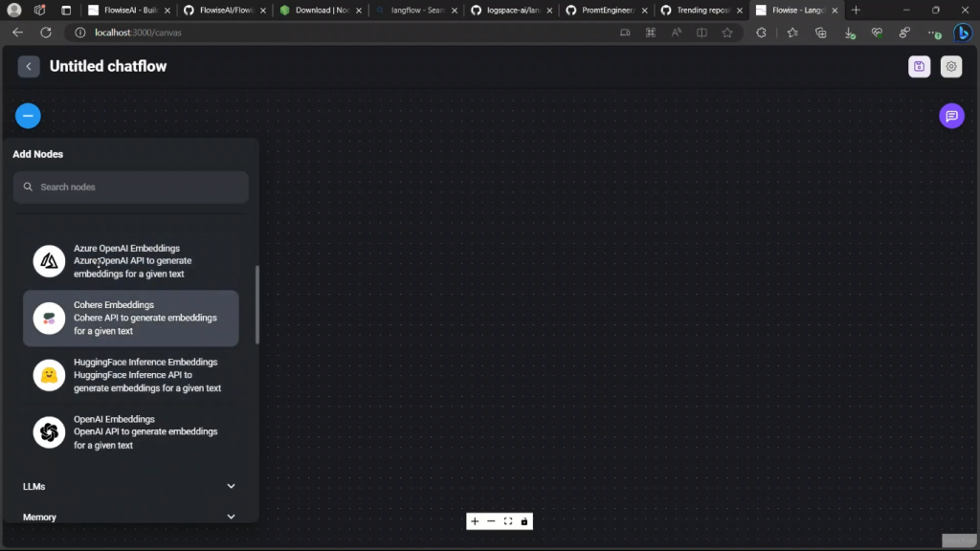
Task: Open the tab actions menu icon
Action: [x=66, y=10]
